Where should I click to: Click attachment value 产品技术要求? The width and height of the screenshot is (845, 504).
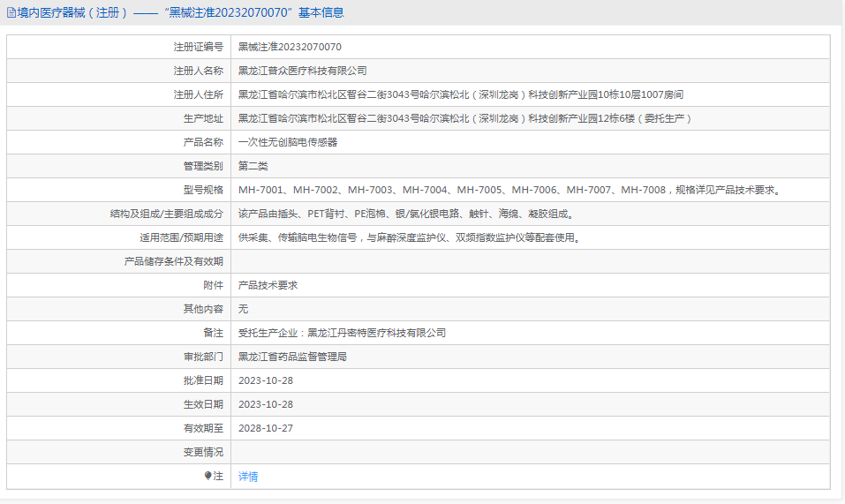pos(268,285)
